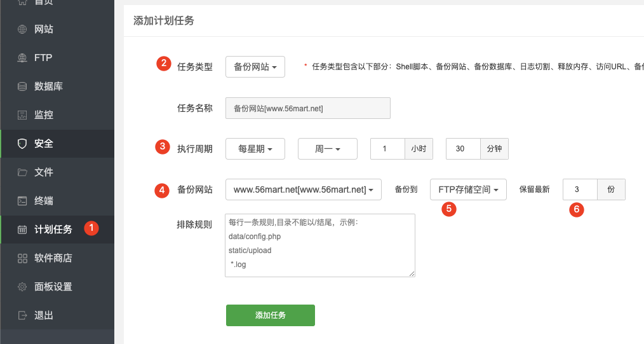Screen dimensions: 644x344
Task: Click the logout icon beside 退出
Action: pyautogui.click(x=22, y=315)
